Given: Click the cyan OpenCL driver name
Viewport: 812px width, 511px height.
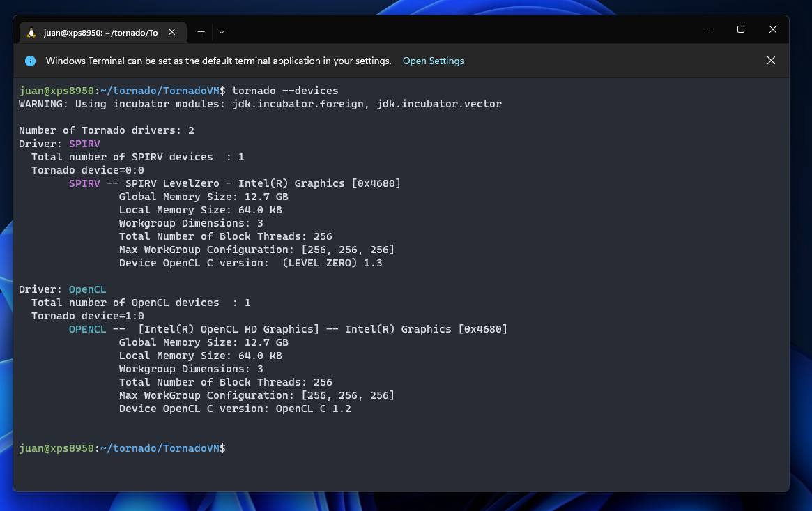Looking at the screenshot, I should pyautogui.click(x=88, y=289).
